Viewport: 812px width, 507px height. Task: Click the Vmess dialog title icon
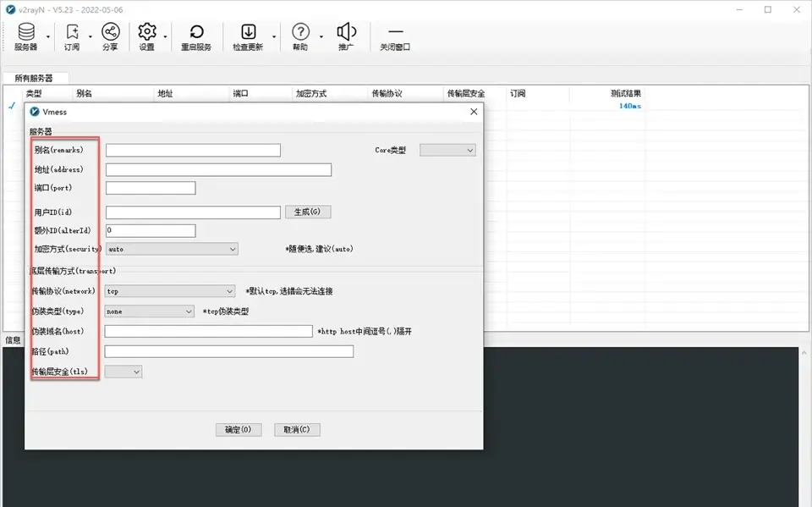[x=35, y=112]
